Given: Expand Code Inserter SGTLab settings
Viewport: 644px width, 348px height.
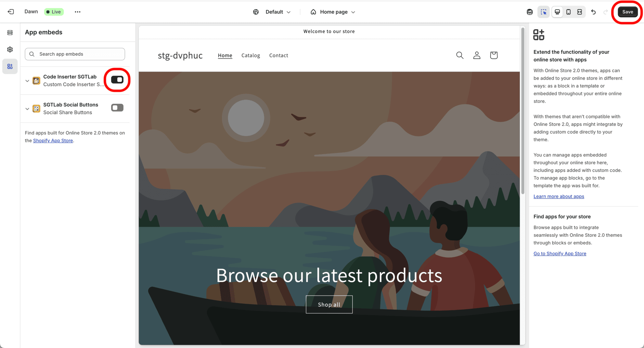Looking at the screenshot, I should click(x=27, y=81).
